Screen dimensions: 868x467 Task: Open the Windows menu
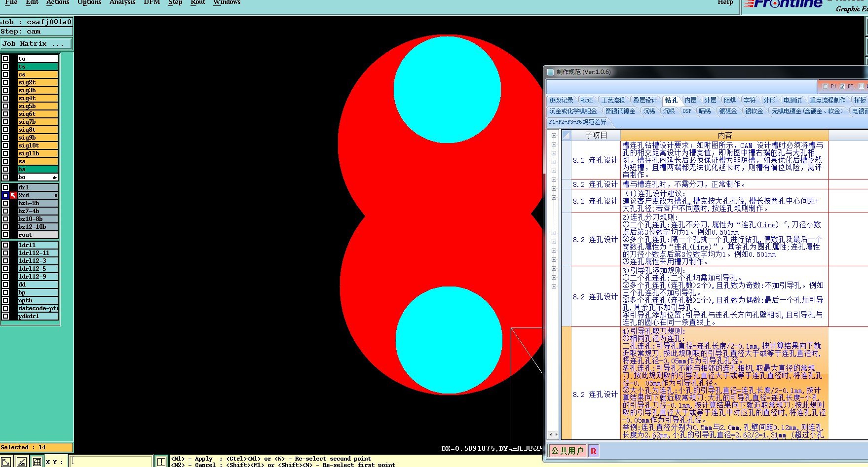click(227, 2)
